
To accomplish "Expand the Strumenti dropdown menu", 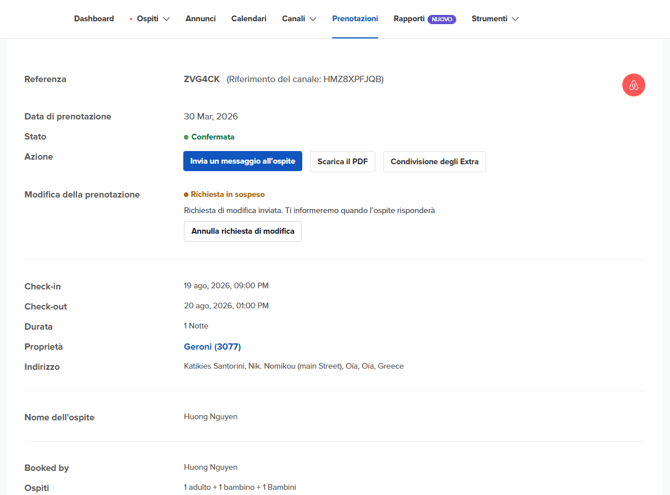I will pos(495,19).
